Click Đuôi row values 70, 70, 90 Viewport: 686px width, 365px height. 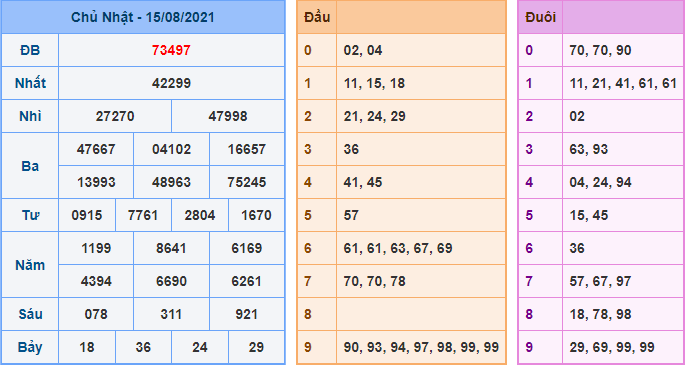[x=600, y=50]
